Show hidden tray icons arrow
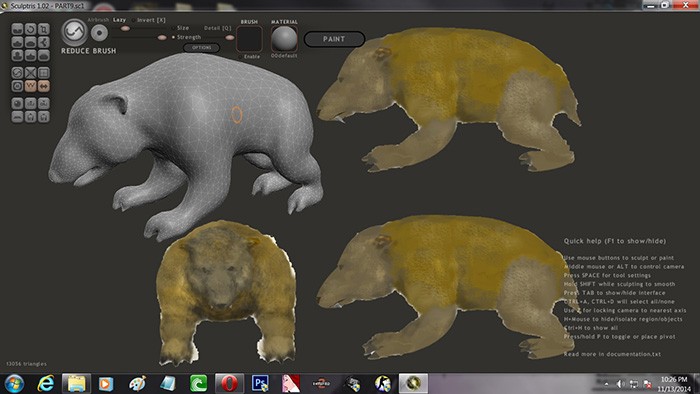 606,384
